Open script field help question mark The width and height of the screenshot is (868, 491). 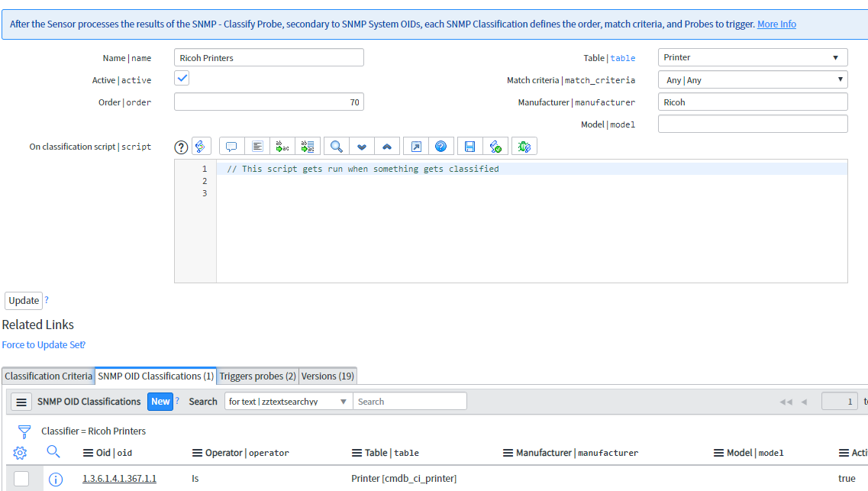(181, 147)
